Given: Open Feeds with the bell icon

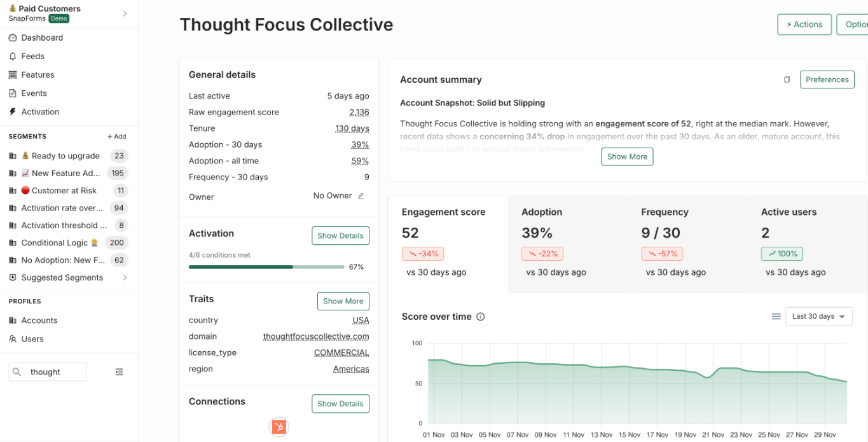Looking at the screenshot, I should [32, 56].
